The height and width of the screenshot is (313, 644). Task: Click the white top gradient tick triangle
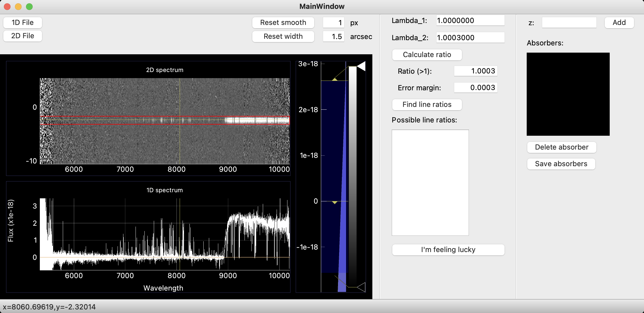coord(362,66)
